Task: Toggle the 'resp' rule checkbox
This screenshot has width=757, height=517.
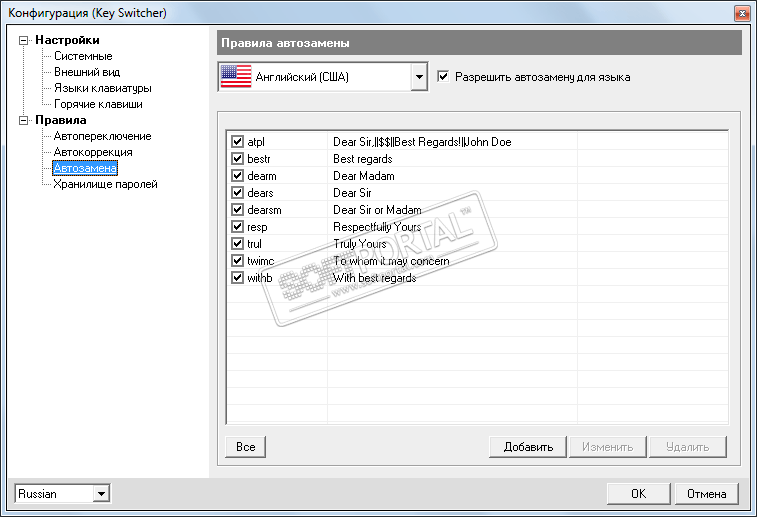Action: (237, 226)
